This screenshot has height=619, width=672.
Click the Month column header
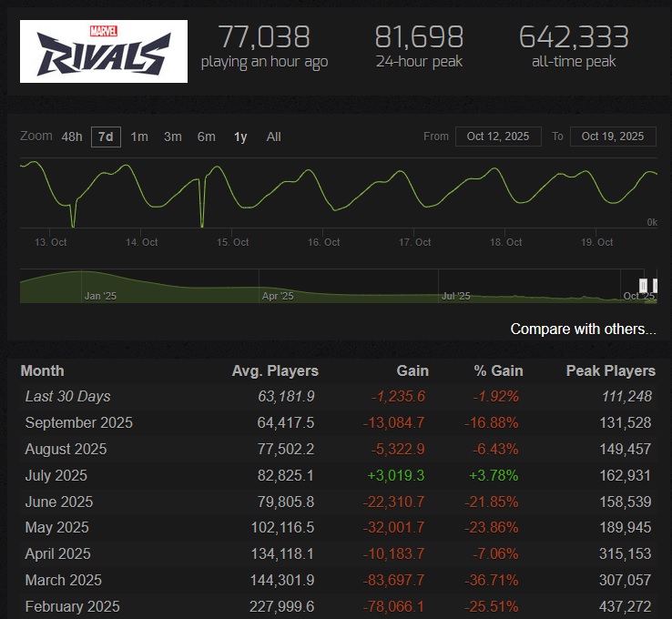coord(43,371)
